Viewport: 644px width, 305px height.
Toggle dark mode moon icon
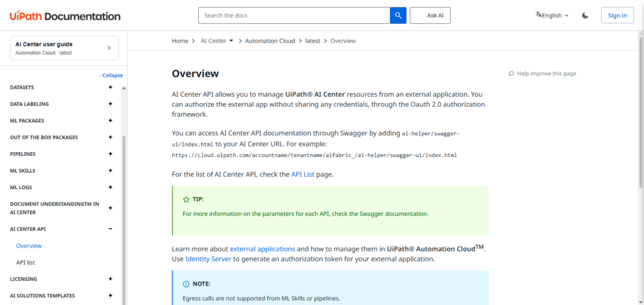coord(586,16)
